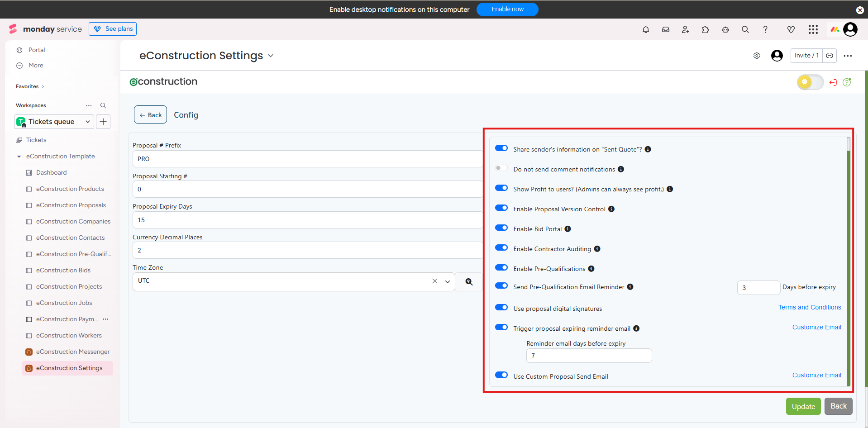Screen dimensions: 868x428
Task: Select eConstruction Messenger in the sidebar
Action: tap(73, 352)
